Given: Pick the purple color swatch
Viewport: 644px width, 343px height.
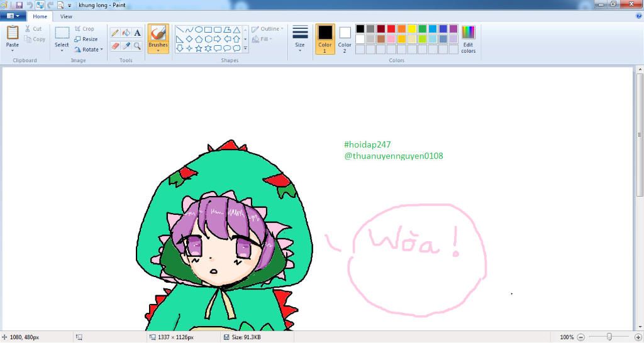Looking at the screenshot, I should point(453,29).
